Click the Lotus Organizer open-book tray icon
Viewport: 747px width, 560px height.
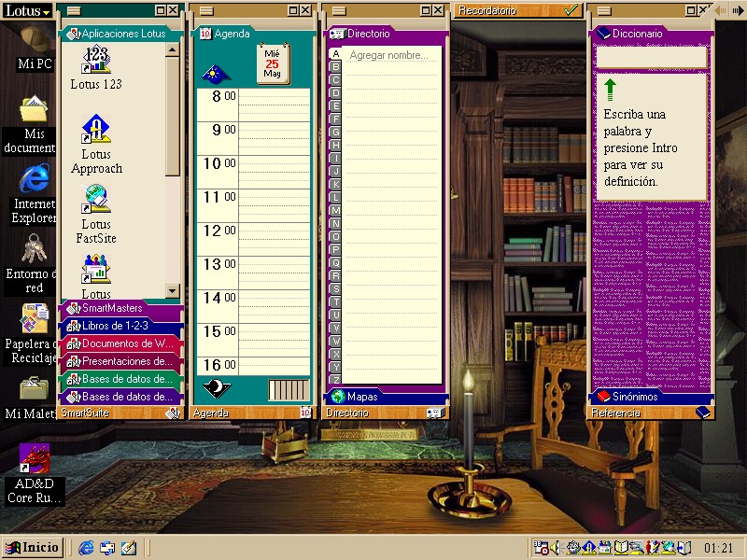[x=621, y=548]
